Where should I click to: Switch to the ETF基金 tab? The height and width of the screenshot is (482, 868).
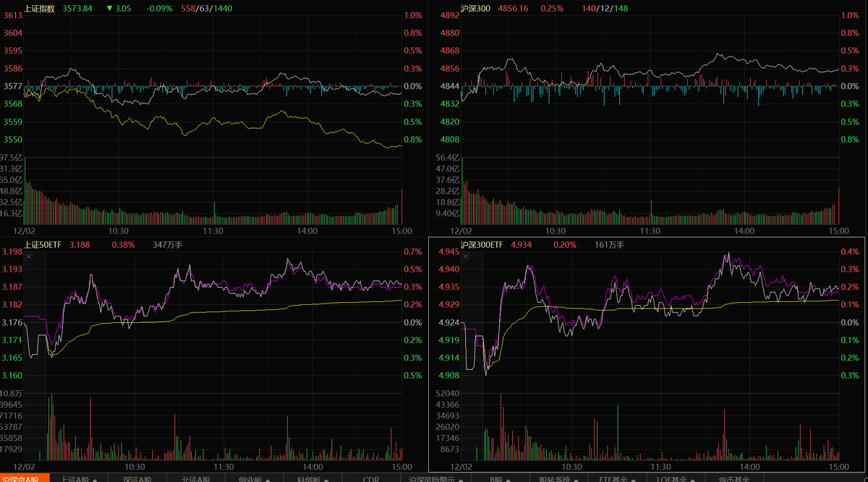tap(612, 478)
